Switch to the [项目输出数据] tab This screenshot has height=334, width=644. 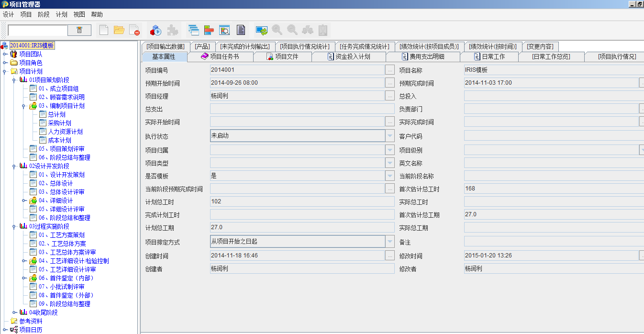tap(165, 46)
